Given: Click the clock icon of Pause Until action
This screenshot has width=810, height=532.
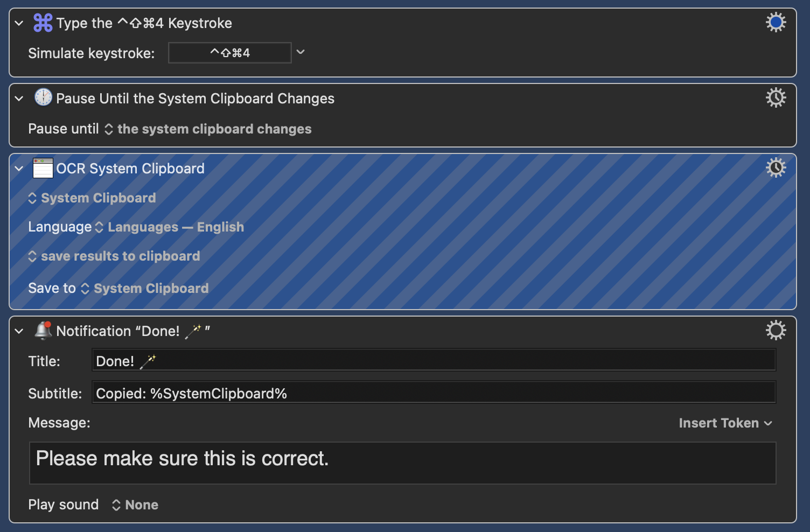Looking at the screenshot, I should point(43,98).
